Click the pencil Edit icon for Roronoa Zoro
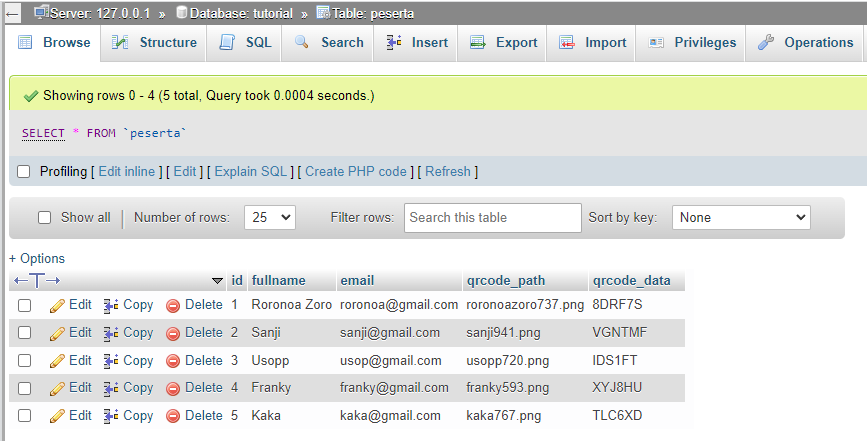Viewport: 867px width, 441px height. 57,305
